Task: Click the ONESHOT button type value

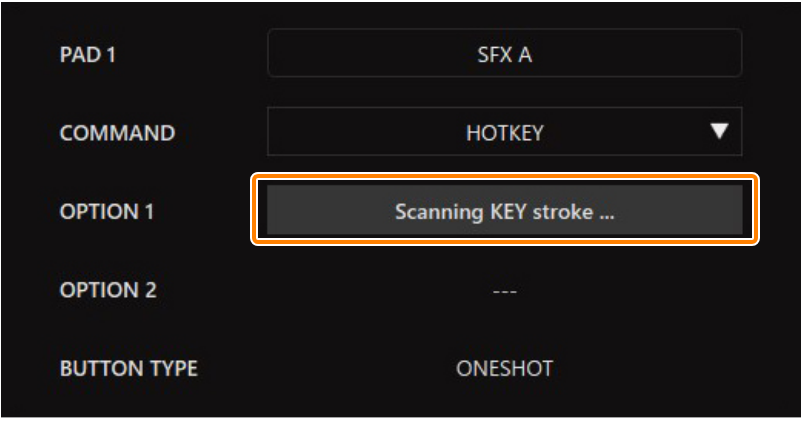Action: [x=505, y=368]
